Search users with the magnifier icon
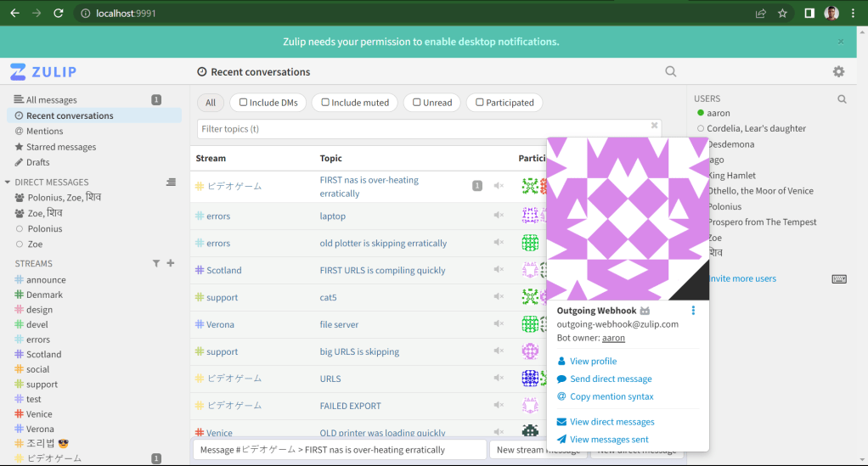This screenshot has width=868, height=466. pyautogui.click(x=842, y=98)
